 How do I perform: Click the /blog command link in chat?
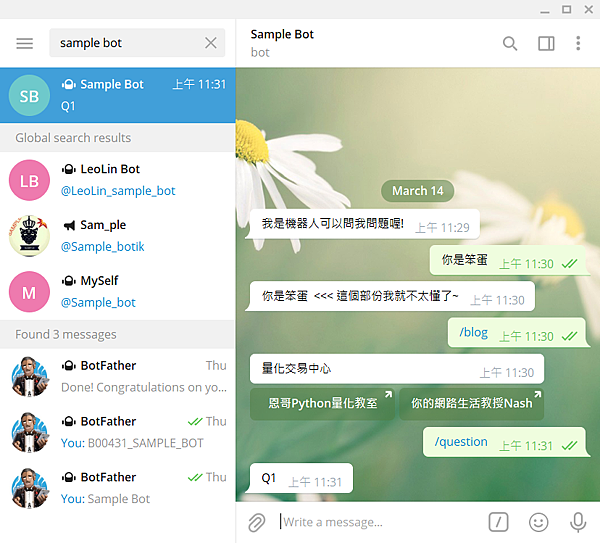click(473, 332)
